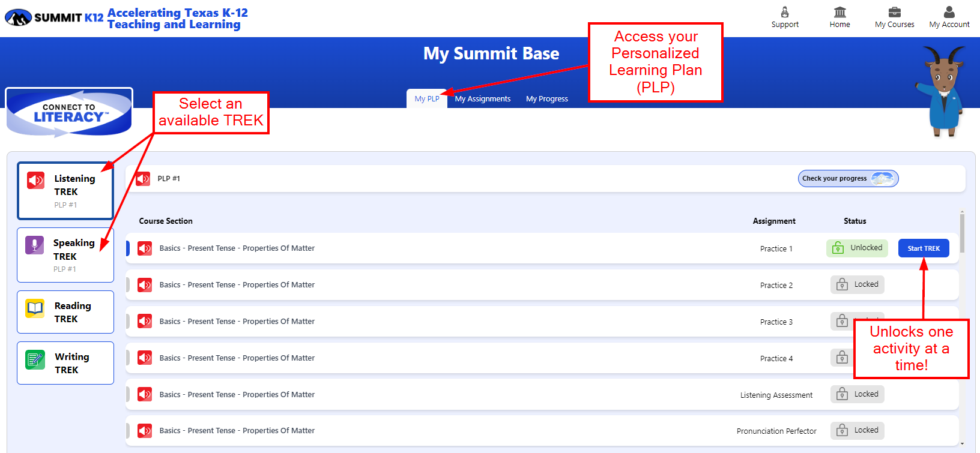
Task: Click the Locked badge for Practice 2
Action: tap(857, 284)
